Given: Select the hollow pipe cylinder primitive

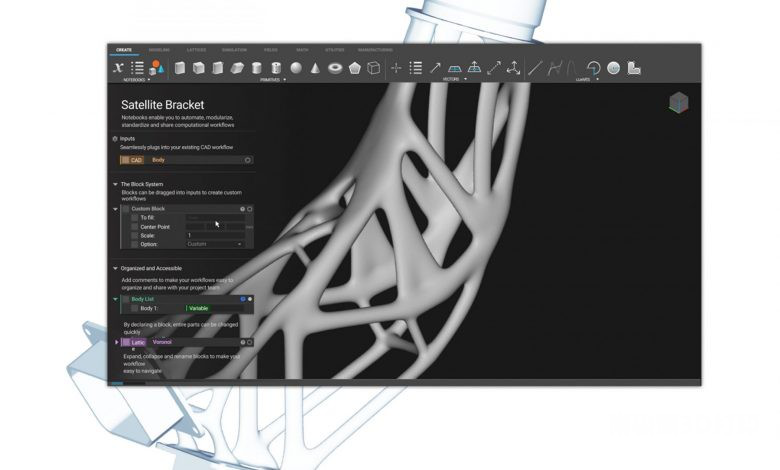Looking at the screenshot, I should (276, 68).
